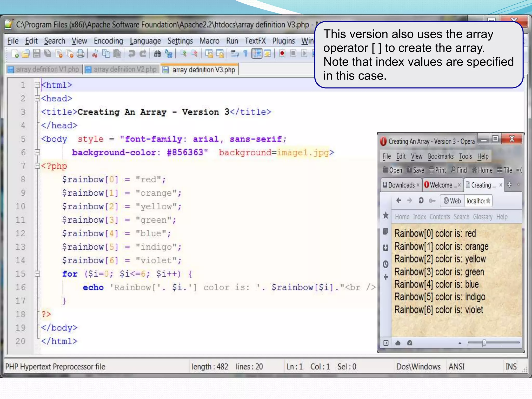Click the Print button in Opera toolbar
The image size is (532, 399).
click(x=437, y=170)
